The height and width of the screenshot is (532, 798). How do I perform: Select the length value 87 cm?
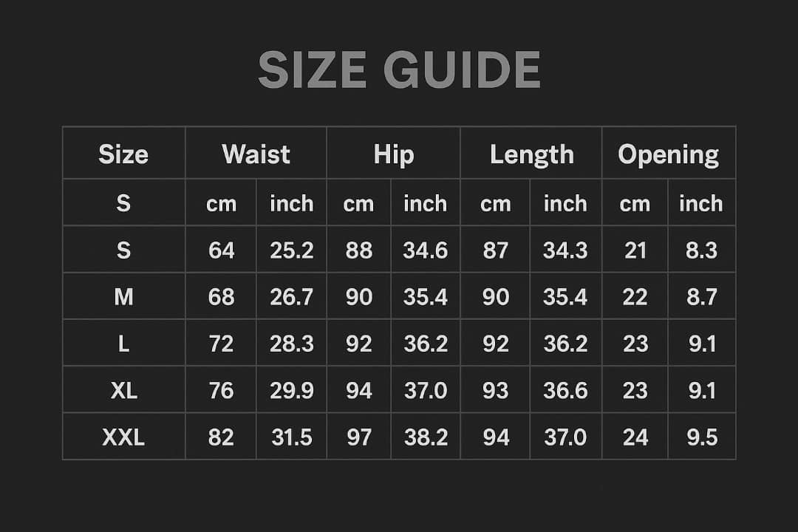pyautogui.click(x=495, y=250)
